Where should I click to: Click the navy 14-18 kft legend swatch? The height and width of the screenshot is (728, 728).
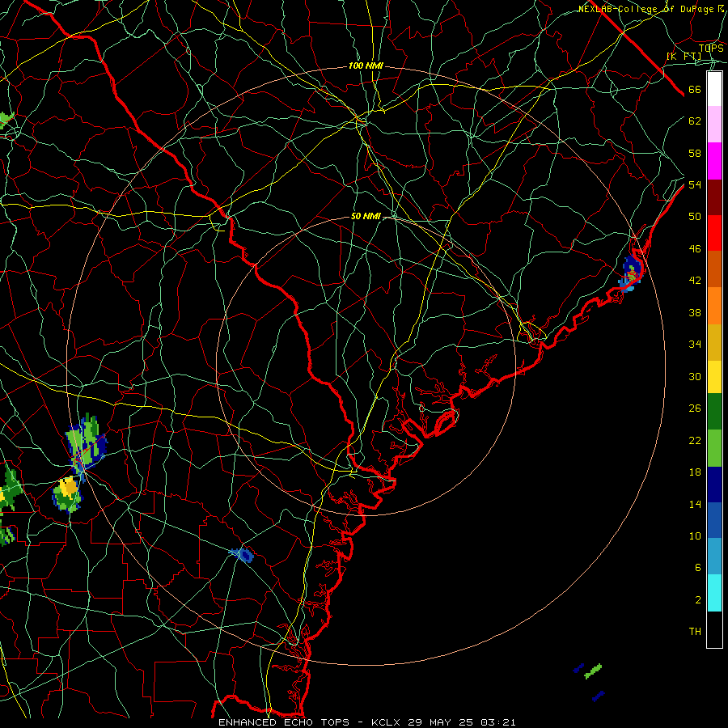tap(714, 485)
